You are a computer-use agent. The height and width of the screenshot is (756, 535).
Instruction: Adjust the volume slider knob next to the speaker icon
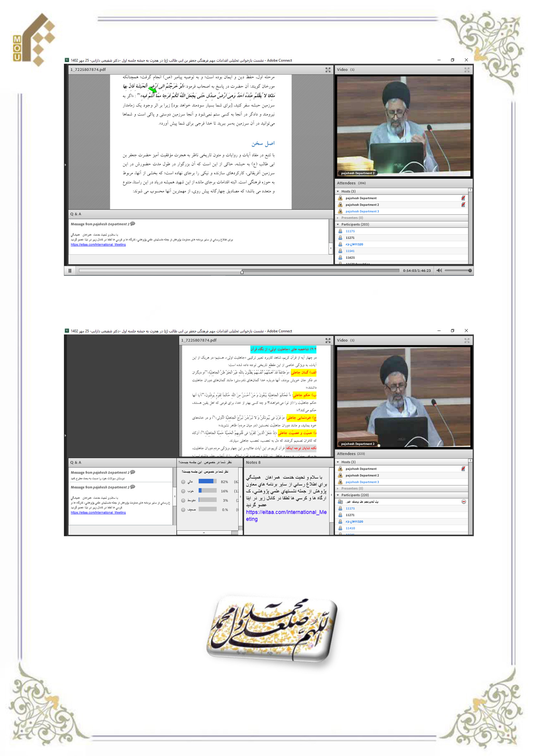click(470, 271)
